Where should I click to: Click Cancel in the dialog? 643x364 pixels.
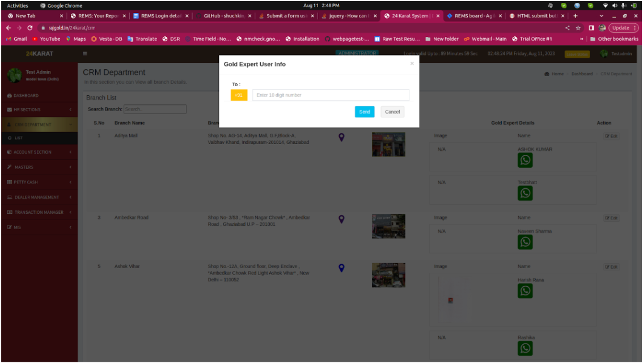click(392, 112)
